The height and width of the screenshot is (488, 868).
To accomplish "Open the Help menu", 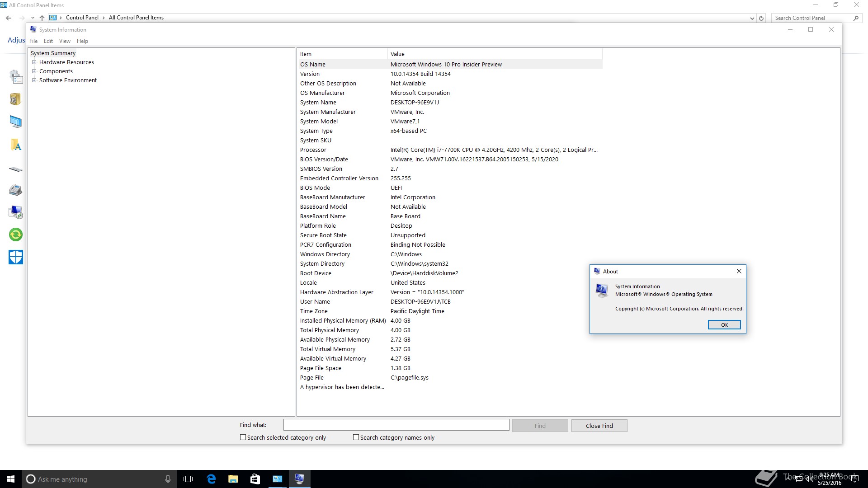I will (82, 41).
